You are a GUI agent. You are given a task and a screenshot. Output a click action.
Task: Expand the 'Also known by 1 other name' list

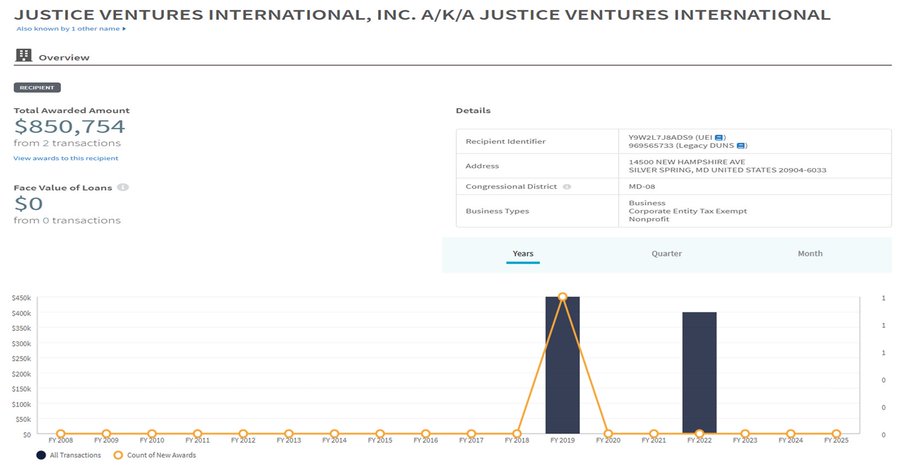click(70, 28)
